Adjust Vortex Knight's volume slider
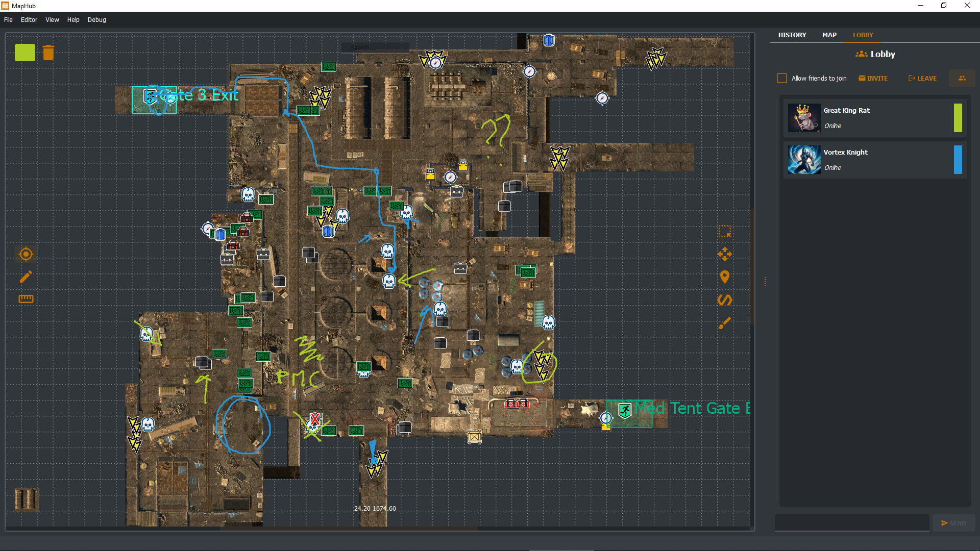The image size is (980, 551). pyautogui.click(x=958, y=160)
